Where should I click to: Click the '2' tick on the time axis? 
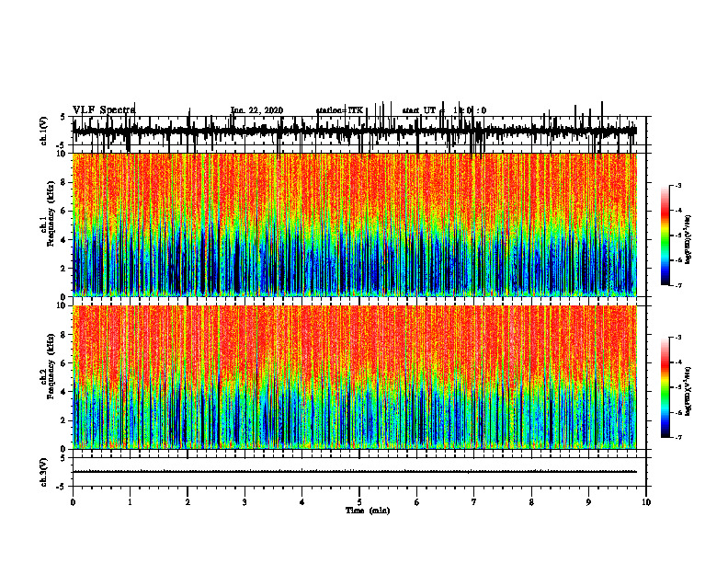pos(188,502)
